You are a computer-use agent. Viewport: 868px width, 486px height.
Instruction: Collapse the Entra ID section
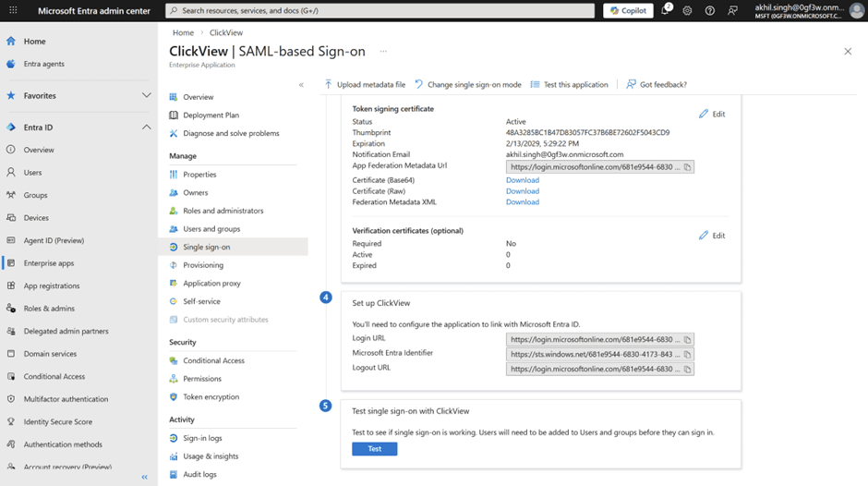click(x=146, y=127)
